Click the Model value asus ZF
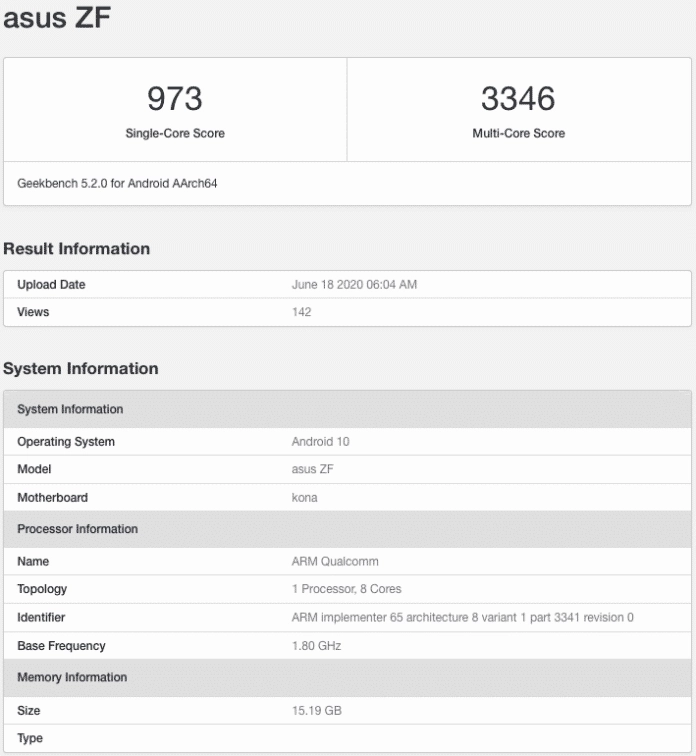 pos(312,469)
